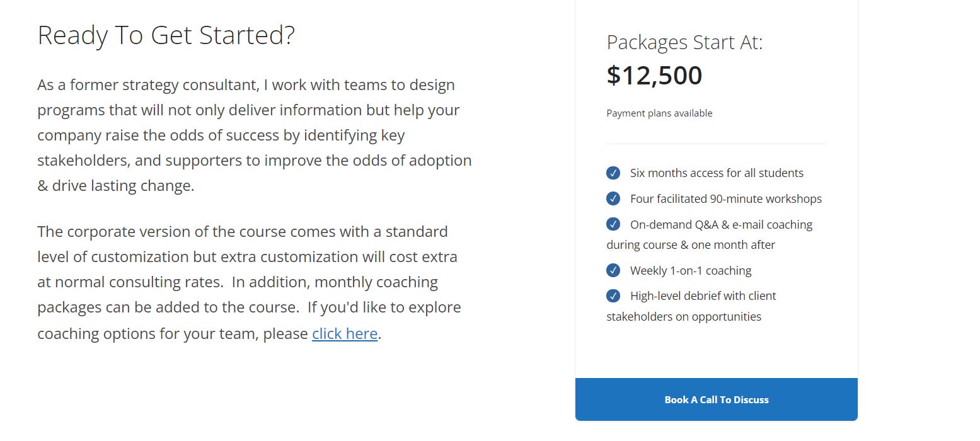Click the On-demand Q&A & e-mail coaching text
Viewport: 980px width, 441px height.
click(721, 224)
